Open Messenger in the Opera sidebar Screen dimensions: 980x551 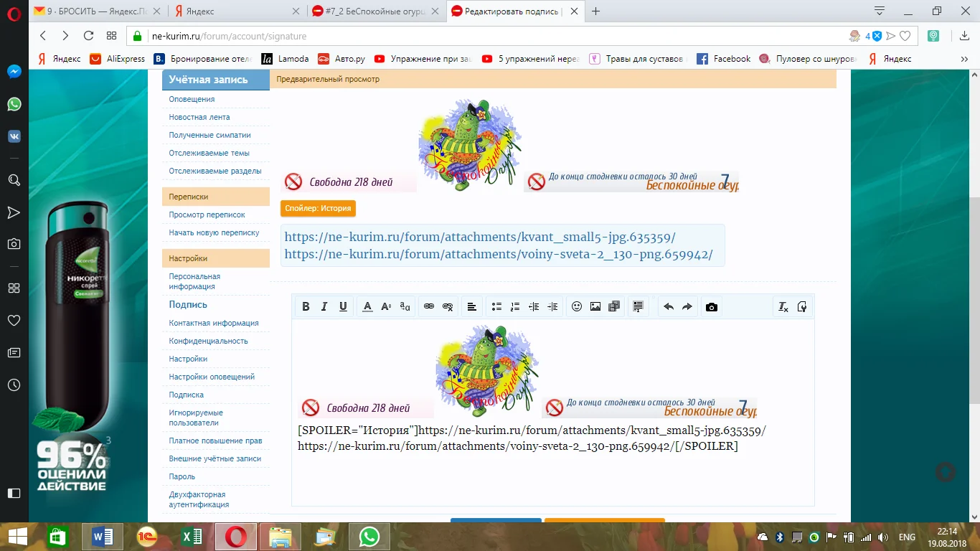click(x=14, y=72)
